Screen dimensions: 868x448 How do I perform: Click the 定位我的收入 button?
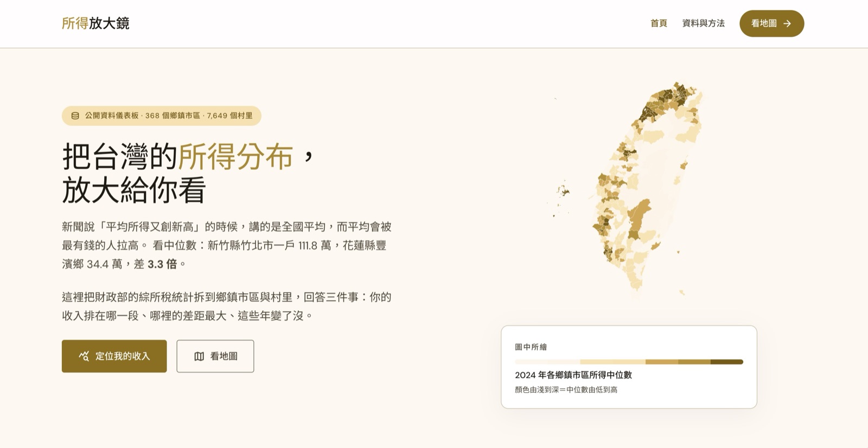pyautogui.click(x=114, y=356)
